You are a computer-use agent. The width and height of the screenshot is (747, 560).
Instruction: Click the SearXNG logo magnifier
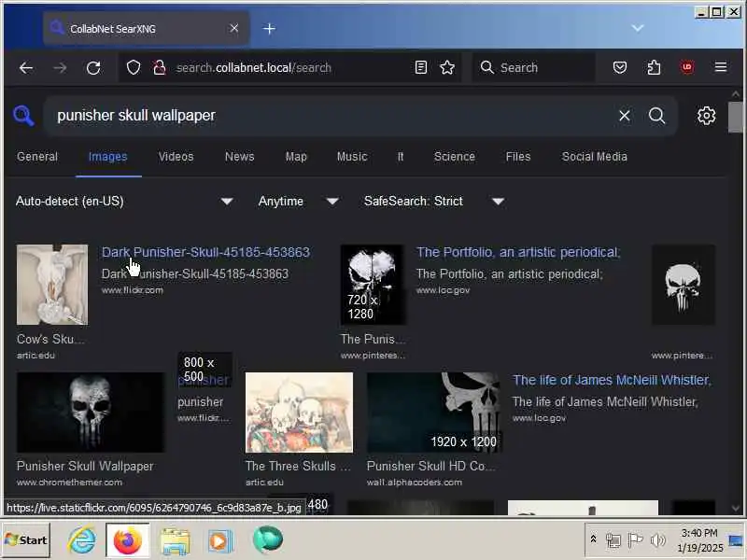click(x=23, y=116)
